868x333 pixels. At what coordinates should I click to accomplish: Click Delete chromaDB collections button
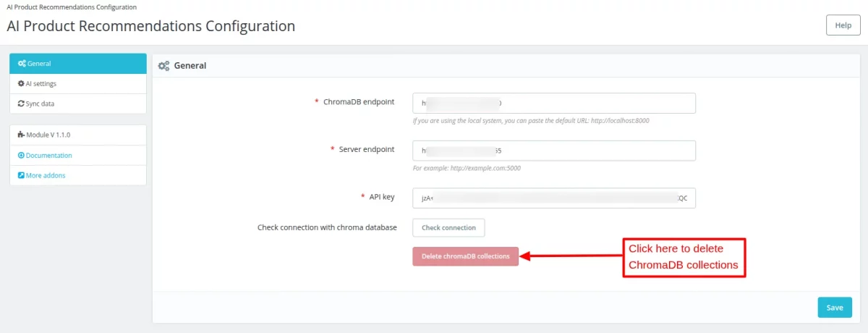[x=466, y=256]
